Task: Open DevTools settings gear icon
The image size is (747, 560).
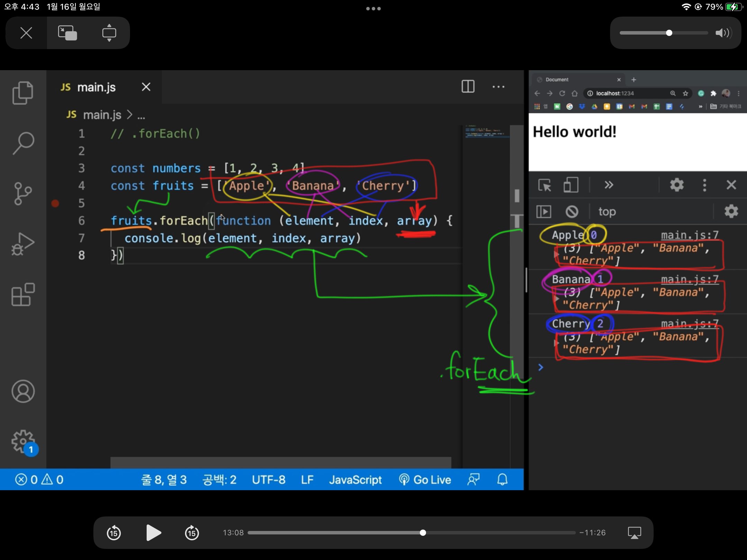Action: point(677,185)
